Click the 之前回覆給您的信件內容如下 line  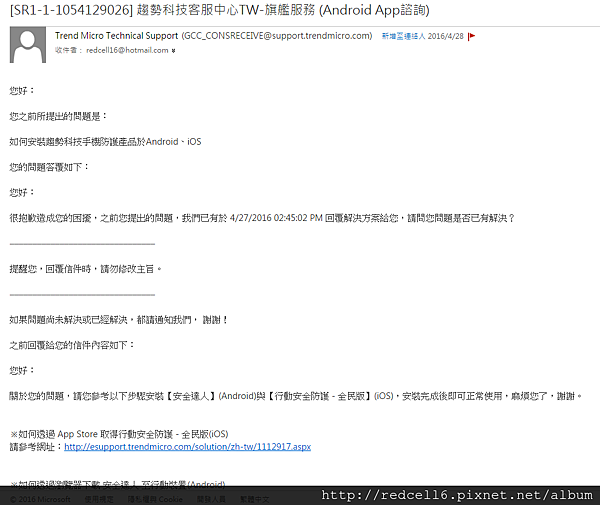(x=72, y=345)
